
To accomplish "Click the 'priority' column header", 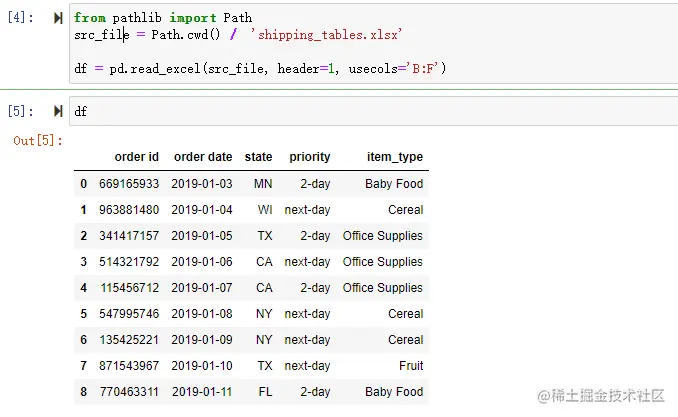I will 309,157.
